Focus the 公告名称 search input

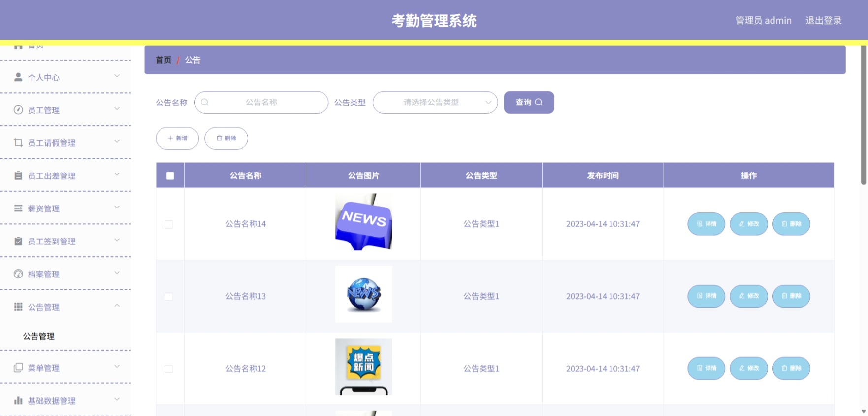coord(261,102)
